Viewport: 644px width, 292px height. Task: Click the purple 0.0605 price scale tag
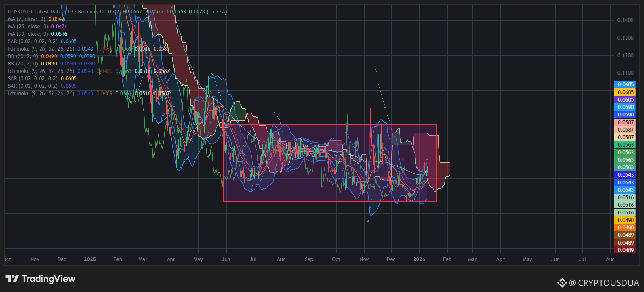point(625,100)
